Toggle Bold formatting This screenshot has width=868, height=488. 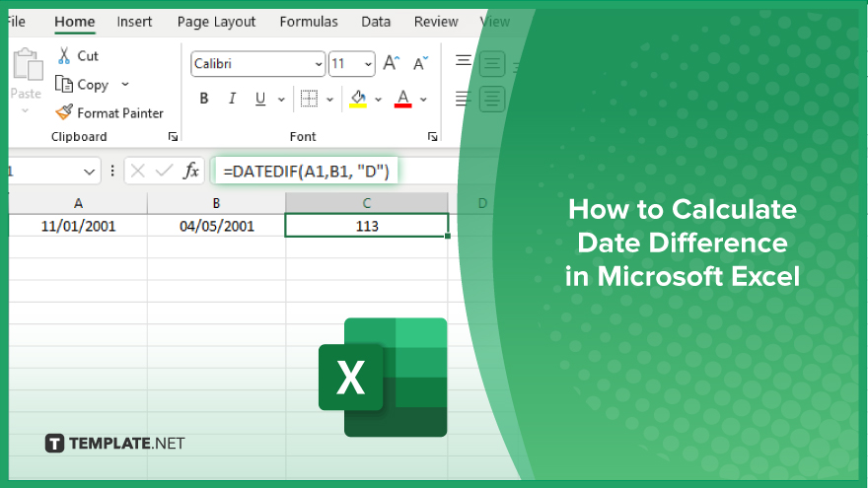(x=204, y=99)
